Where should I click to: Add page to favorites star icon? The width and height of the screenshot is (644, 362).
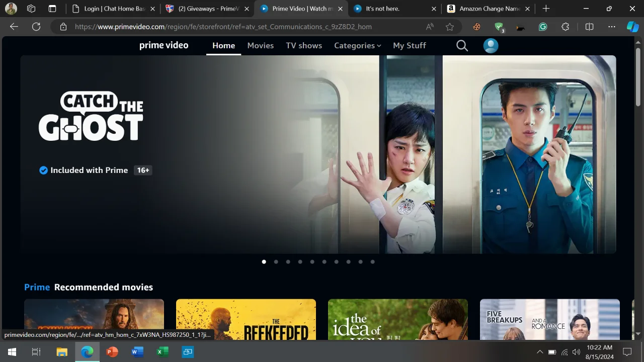[x=450, y=27]
